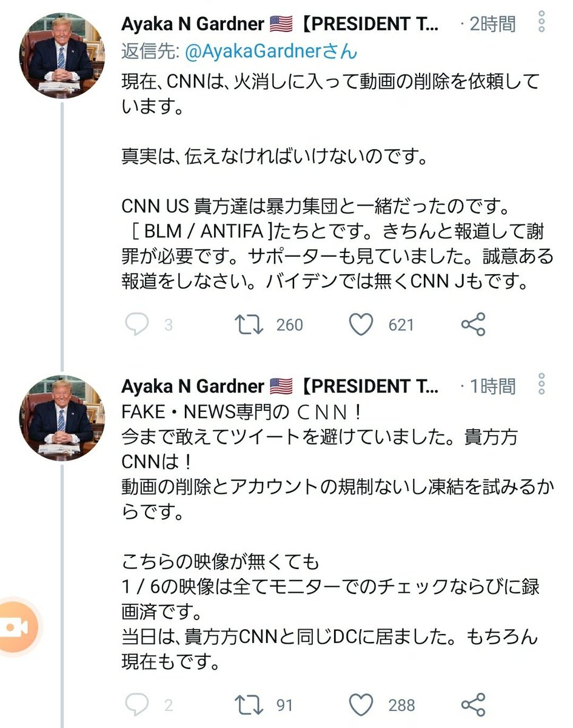Tap Ayaka N Gardner name on first tweet
The height and width of the screenshot is (728, 573).
(x=193, y=24)
